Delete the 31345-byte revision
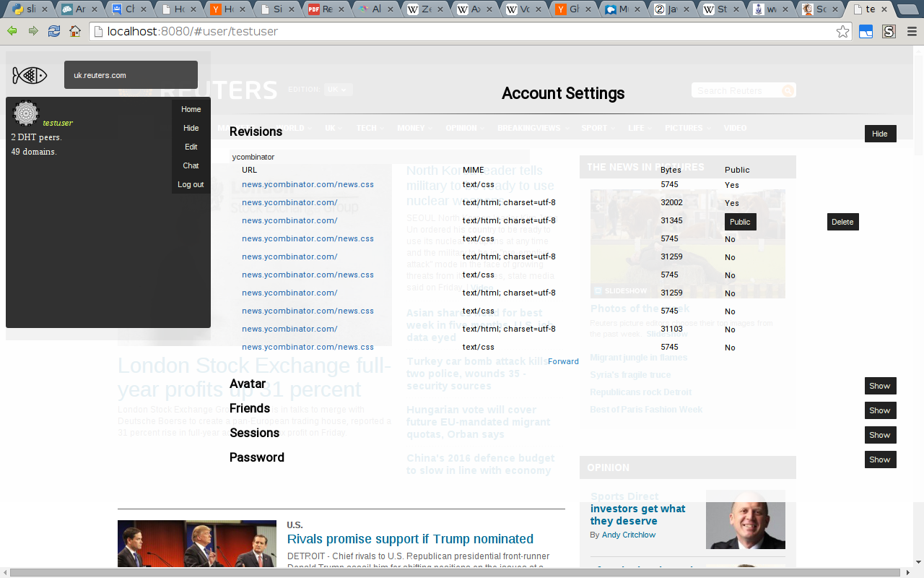Viewport: 924px width, 578px height. tap(842, 222)
